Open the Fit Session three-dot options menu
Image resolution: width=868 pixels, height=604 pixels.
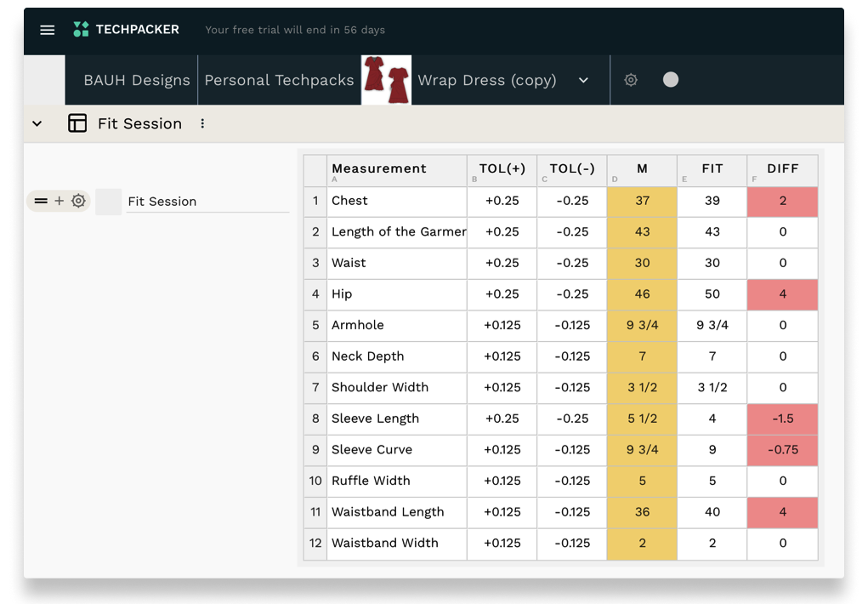click(x=202, y=123)
